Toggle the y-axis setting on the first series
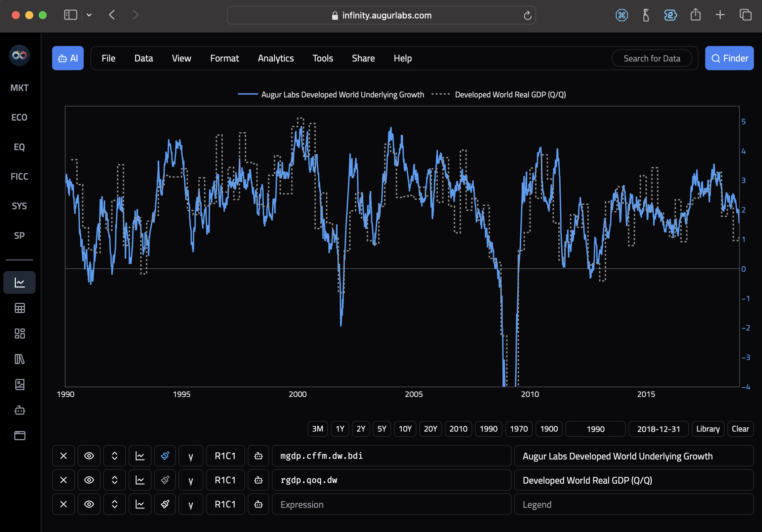The image size is (762, 532). [x=191, y=456]
